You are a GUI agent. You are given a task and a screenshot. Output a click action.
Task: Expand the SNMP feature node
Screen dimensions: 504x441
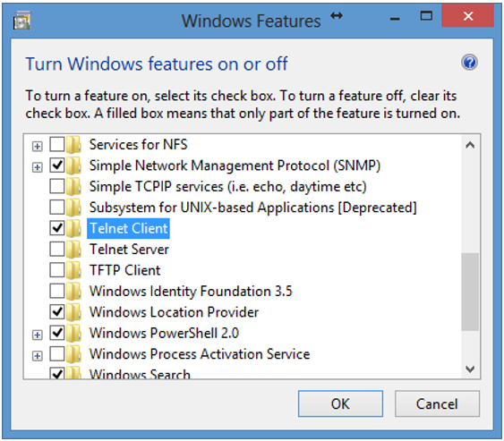[37, 167]
